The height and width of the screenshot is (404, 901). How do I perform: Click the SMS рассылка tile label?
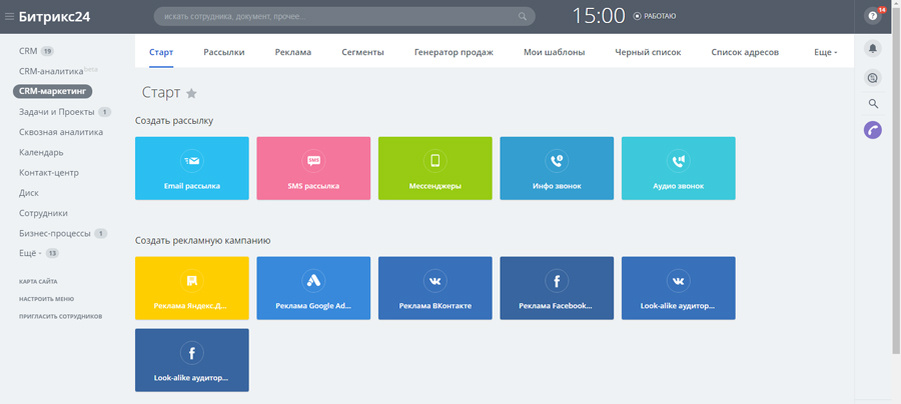[314, 186]
